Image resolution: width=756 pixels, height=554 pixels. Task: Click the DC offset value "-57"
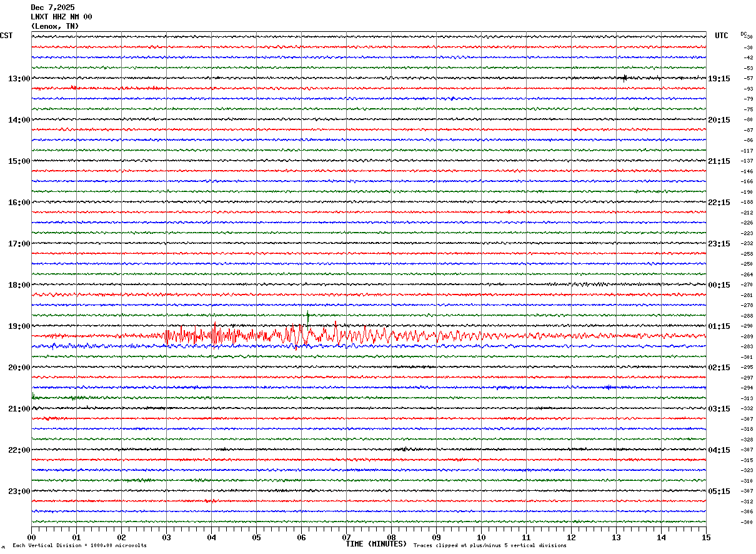click(x=748, y=79)
